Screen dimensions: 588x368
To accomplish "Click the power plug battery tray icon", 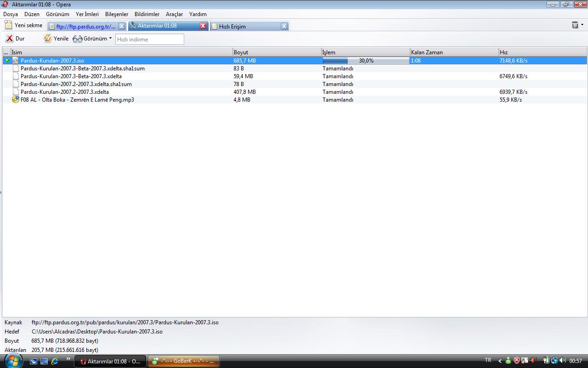I will (547, 361).
